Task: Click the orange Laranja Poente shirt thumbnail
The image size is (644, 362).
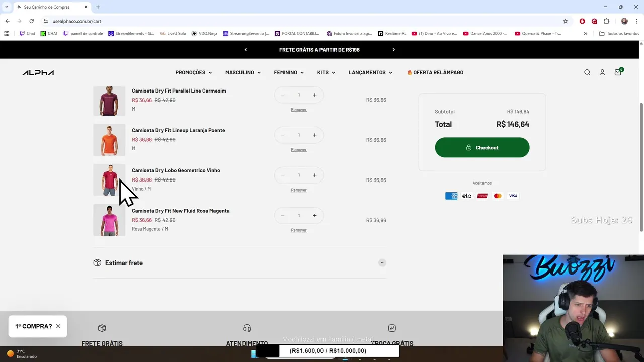Action: tap(109, 140)
